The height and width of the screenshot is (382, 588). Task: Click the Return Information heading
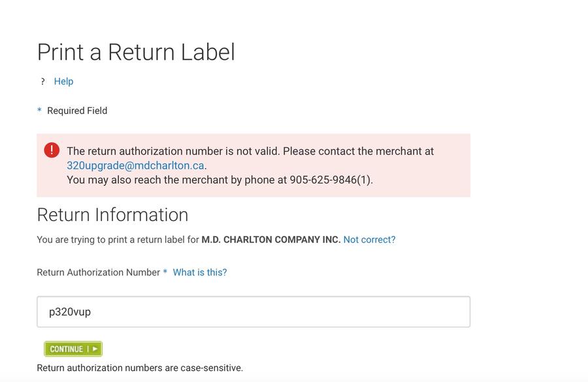click(112, 215)
